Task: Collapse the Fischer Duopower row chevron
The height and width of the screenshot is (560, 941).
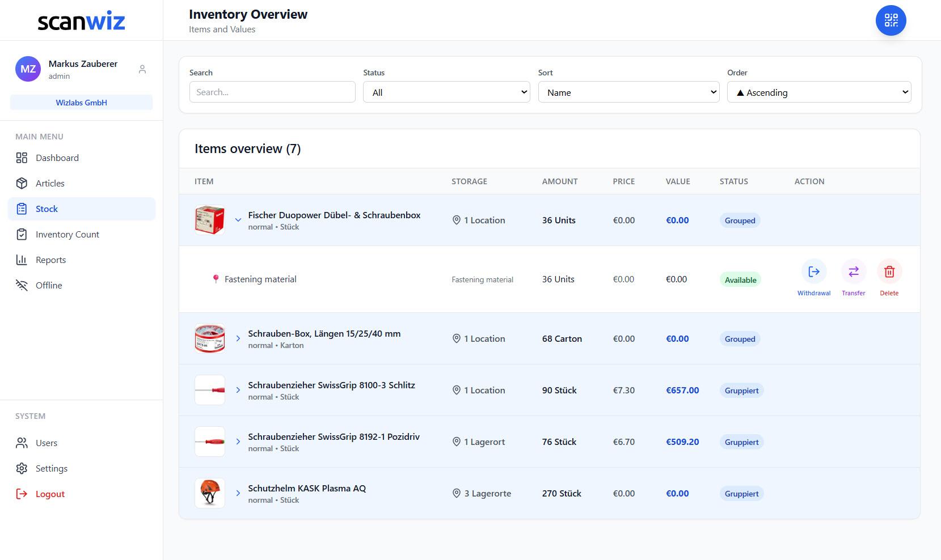Action: (238, 220)
